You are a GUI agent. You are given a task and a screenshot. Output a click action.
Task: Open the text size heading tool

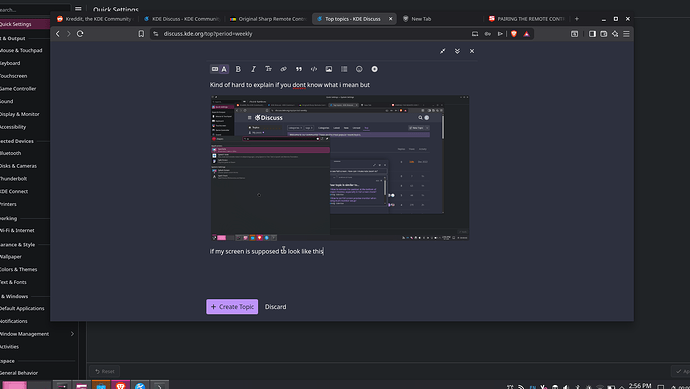pyautogui.click(x=268, y=69)
